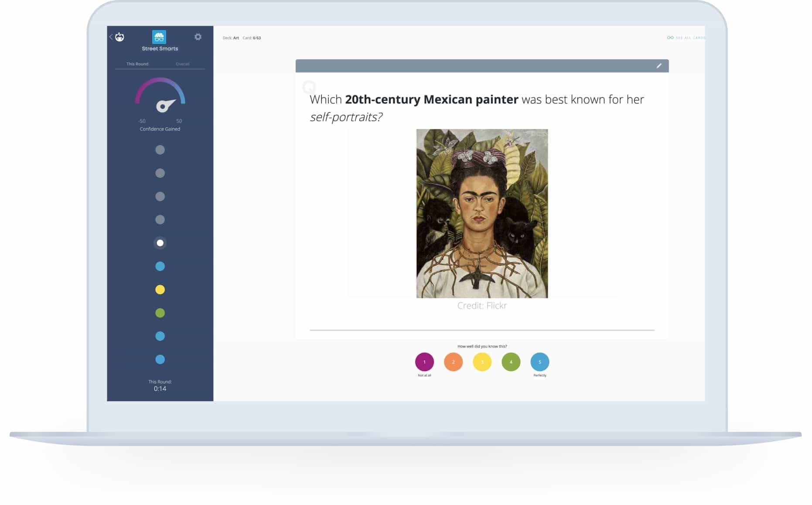Select the currently active white progress dot
The height and width of the screenshot is (505, 812).
pyautogui.click(x=160, y=243)
